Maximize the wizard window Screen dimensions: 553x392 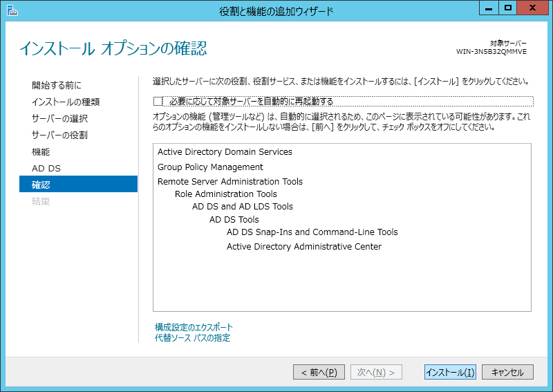508,8
